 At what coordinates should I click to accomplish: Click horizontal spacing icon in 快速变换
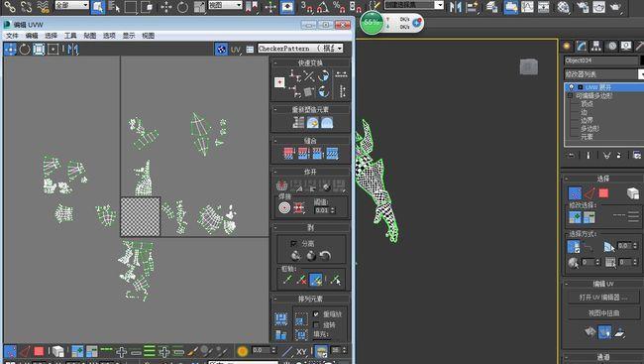click(341, 74)
